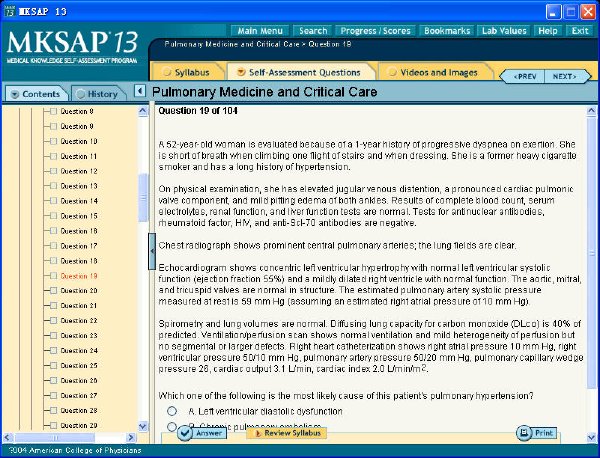Open the Help menu
600x458 pixels.
(x=548, y=31)
